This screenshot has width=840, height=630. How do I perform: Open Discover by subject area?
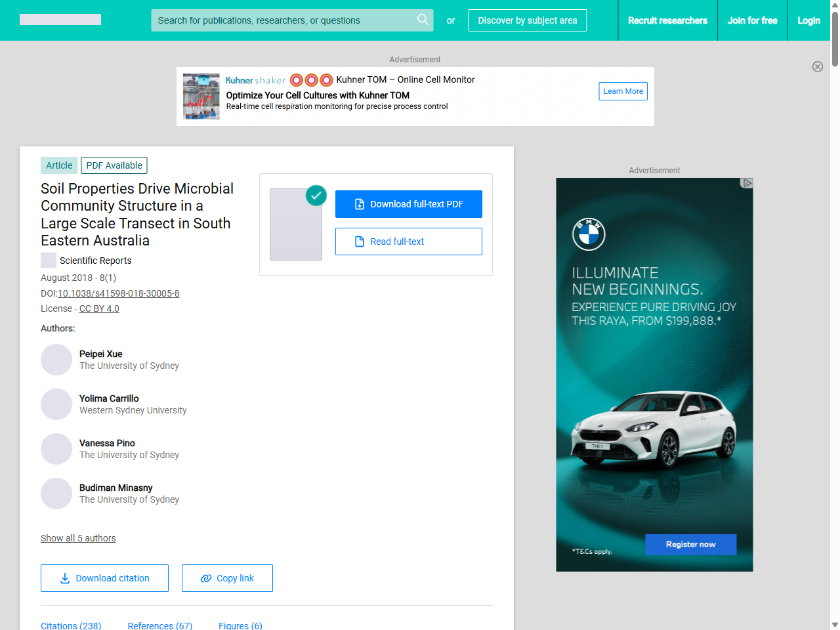coord(527,20)
